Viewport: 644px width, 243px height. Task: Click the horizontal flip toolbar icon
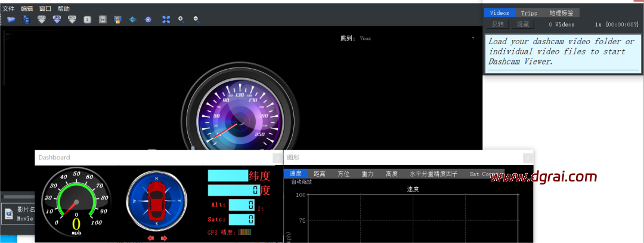(x=133, y=20)
